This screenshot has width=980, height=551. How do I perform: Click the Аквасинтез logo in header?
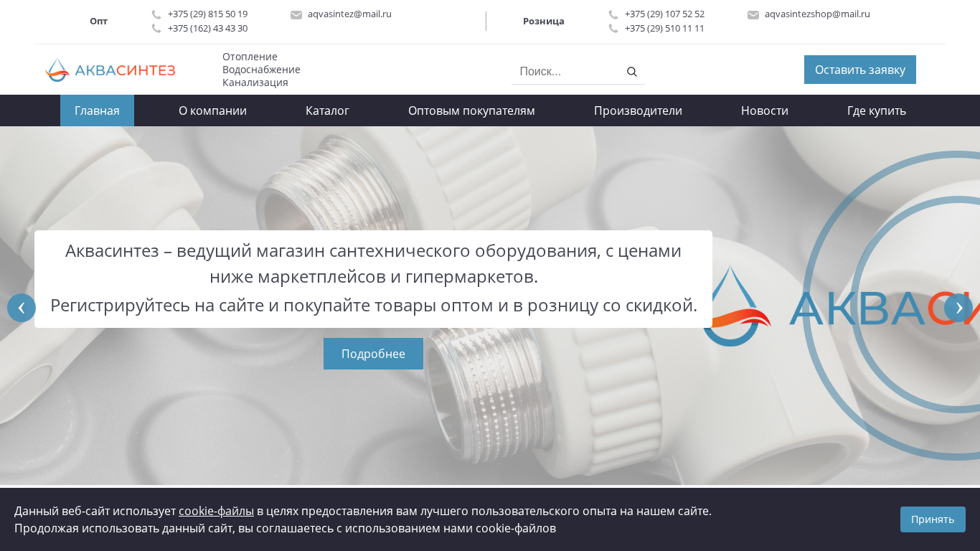coord(110,70)
